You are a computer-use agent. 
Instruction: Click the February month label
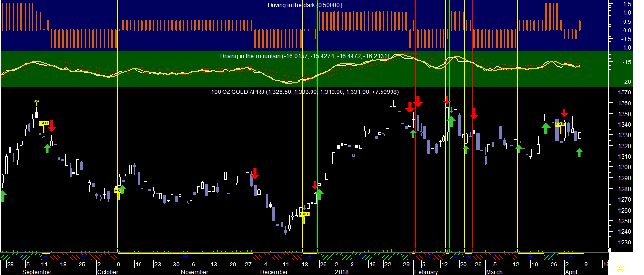click(426, 272)
